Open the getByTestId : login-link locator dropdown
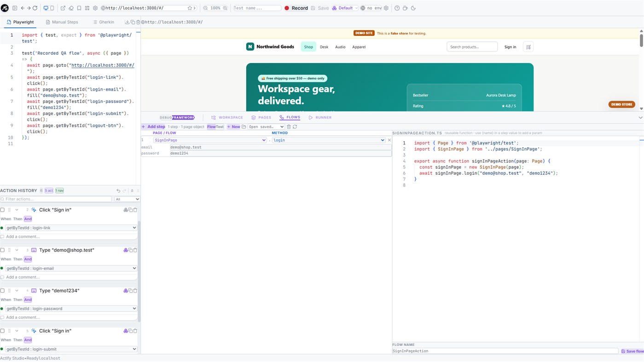Viewport: 644px width, 362px height. (x=71, y=228)
